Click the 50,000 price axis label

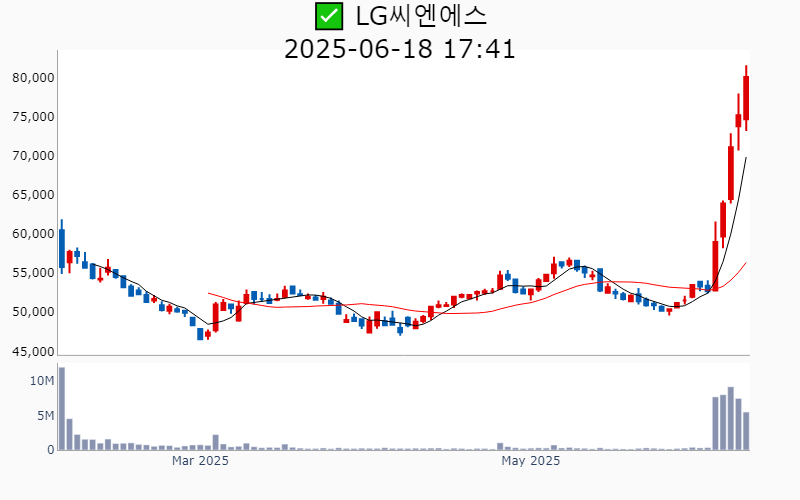[x=33, y=312]
